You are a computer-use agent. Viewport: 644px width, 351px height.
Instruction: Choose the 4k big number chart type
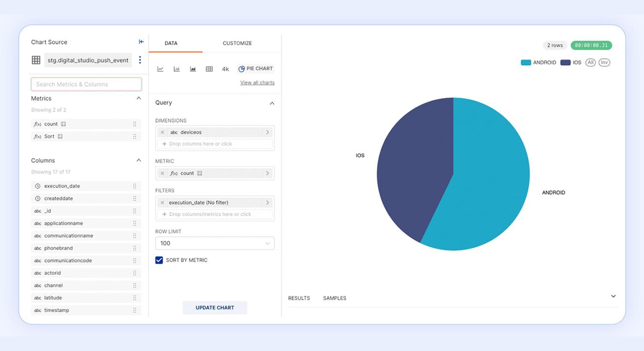pyautogui.click(x=225, y=69)
